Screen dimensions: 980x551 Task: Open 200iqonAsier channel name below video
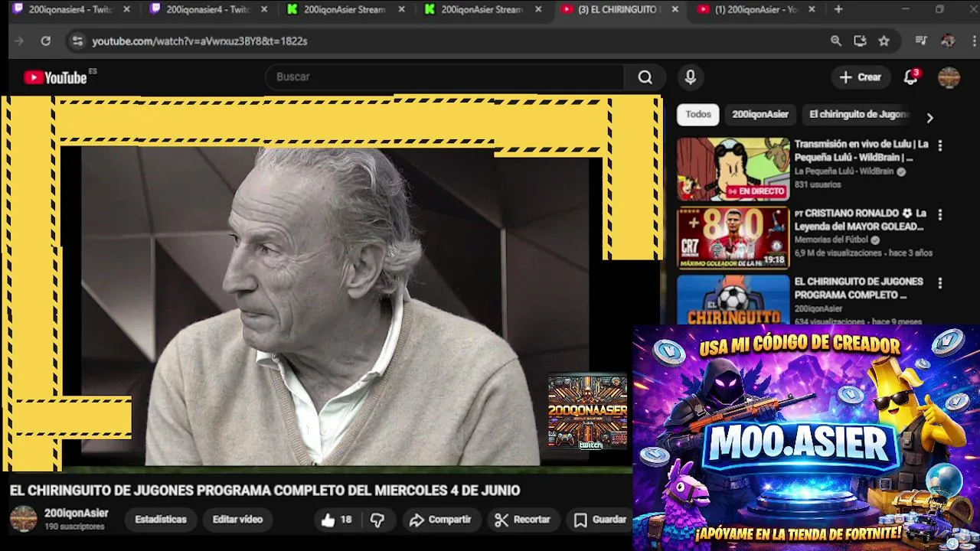77,514
